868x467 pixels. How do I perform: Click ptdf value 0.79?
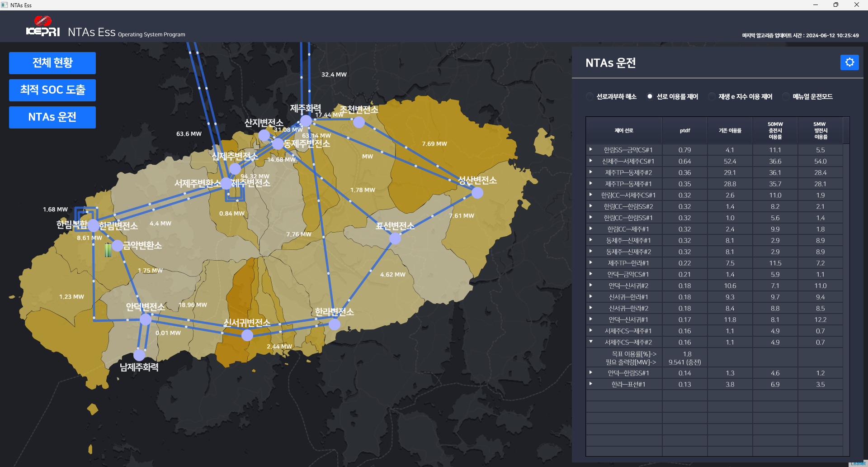coord(685,150)
